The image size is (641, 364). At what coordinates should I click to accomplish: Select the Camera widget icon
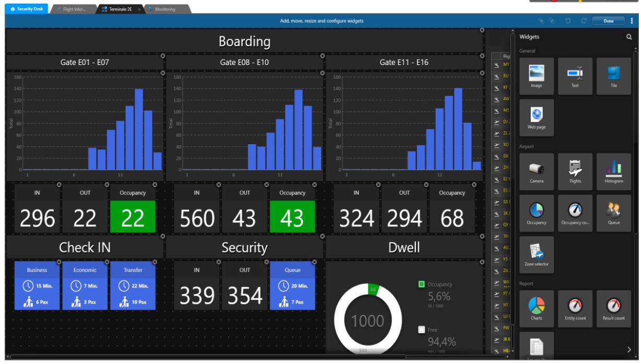537,171
